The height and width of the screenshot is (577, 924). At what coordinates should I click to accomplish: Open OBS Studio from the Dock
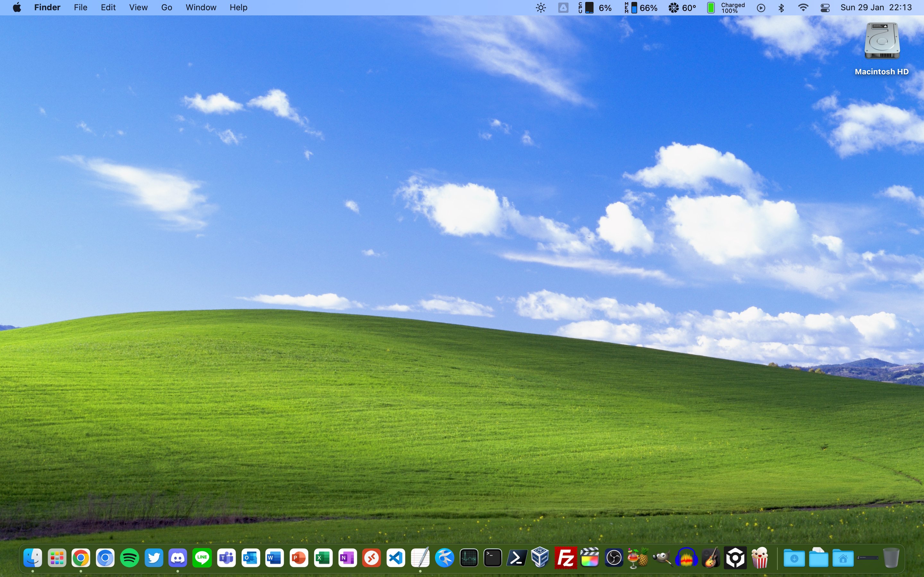(614, 558)
